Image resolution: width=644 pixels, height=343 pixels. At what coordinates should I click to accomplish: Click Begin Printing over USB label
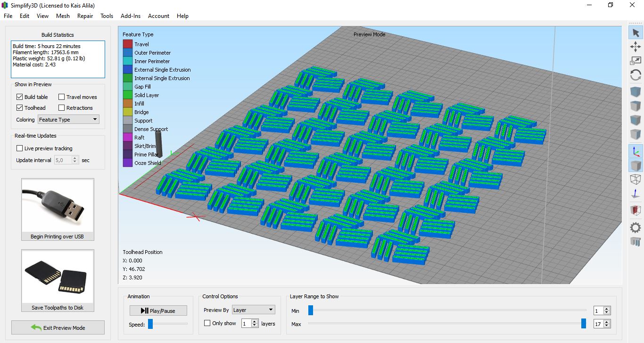[x=58, y=237]
